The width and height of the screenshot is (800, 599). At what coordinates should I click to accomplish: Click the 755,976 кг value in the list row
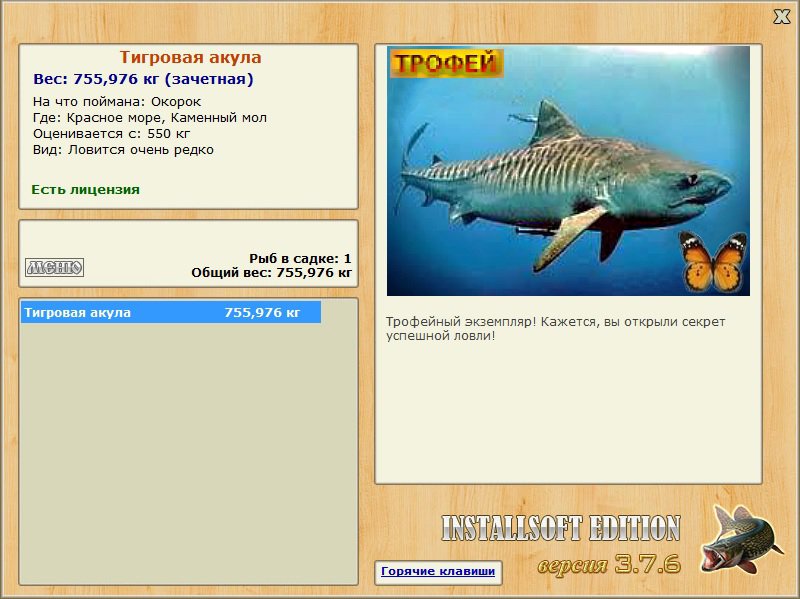point(262,312)
